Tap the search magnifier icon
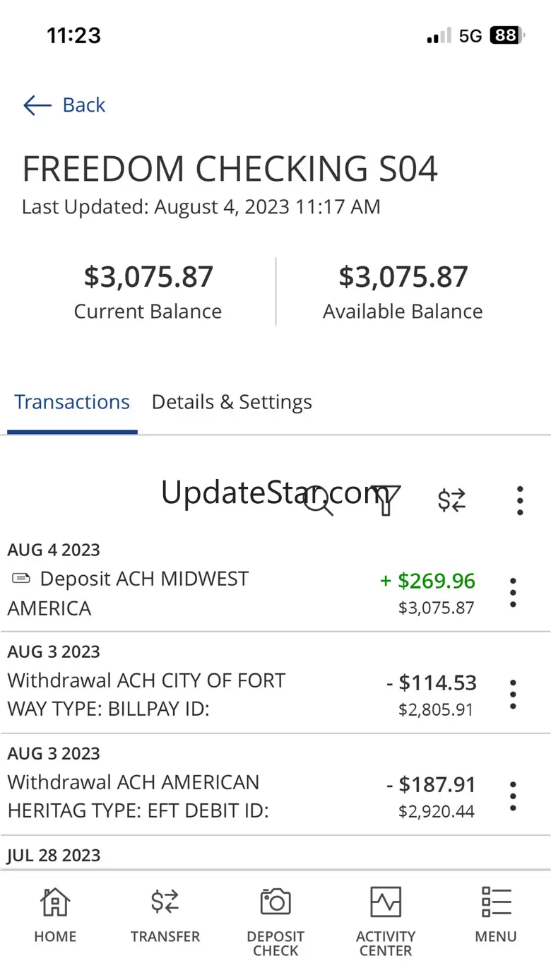Screen dimensions: 551x980 (x=318, y=500)
